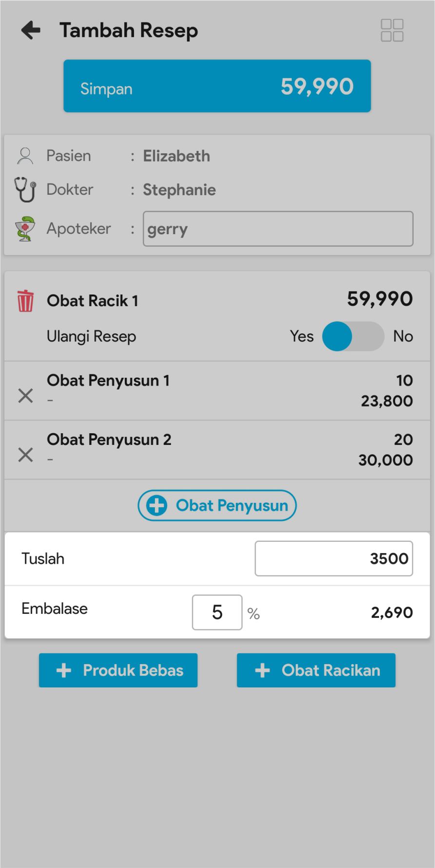Screen dimensions: 435x868
Task: Click the Stephanie doctor name
Action: click(179, 190)
